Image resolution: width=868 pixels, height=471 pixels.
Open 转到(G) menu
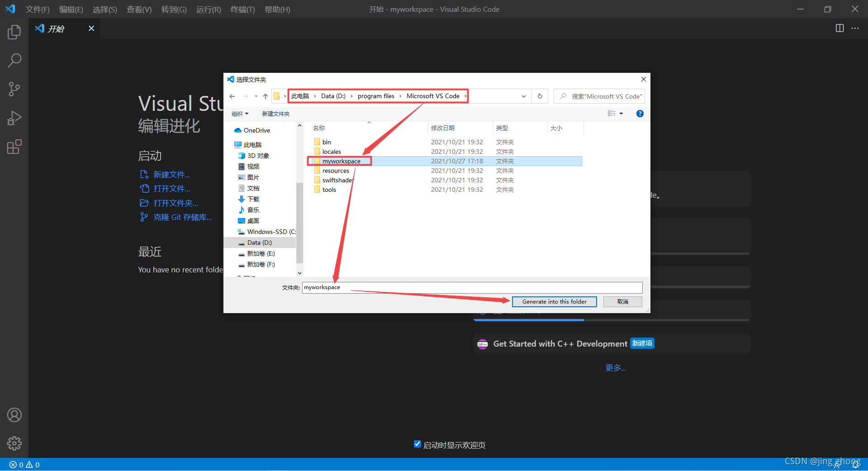(174, 10)
